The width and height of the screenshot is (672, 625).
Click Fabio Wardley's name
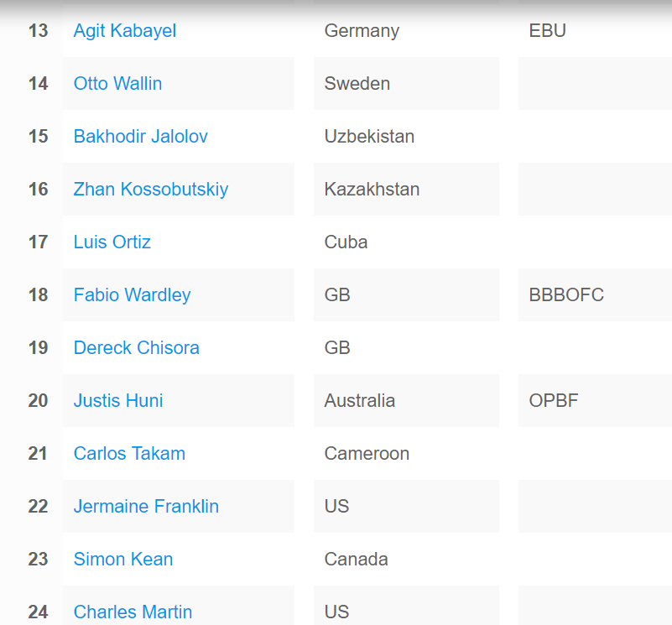click(132, 295)
